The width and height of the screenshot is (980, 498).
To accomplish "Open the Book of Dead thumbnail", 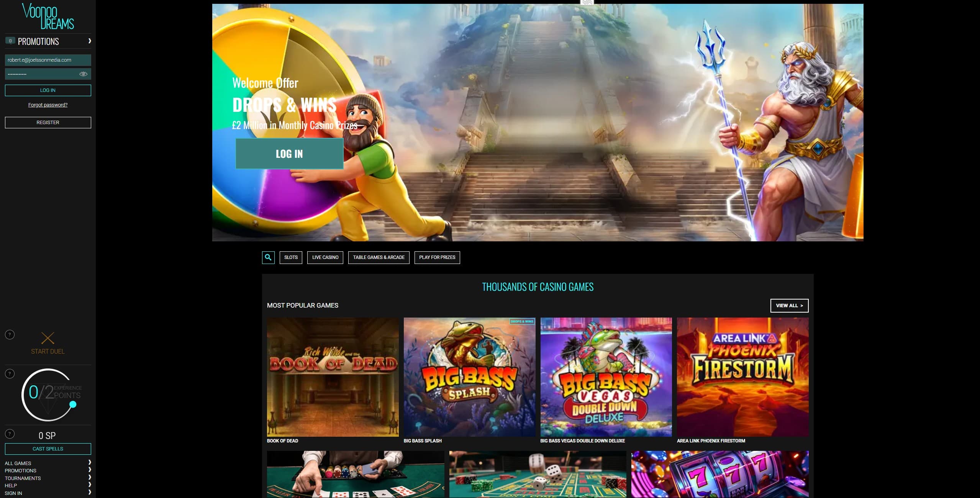I will [333, 377].
